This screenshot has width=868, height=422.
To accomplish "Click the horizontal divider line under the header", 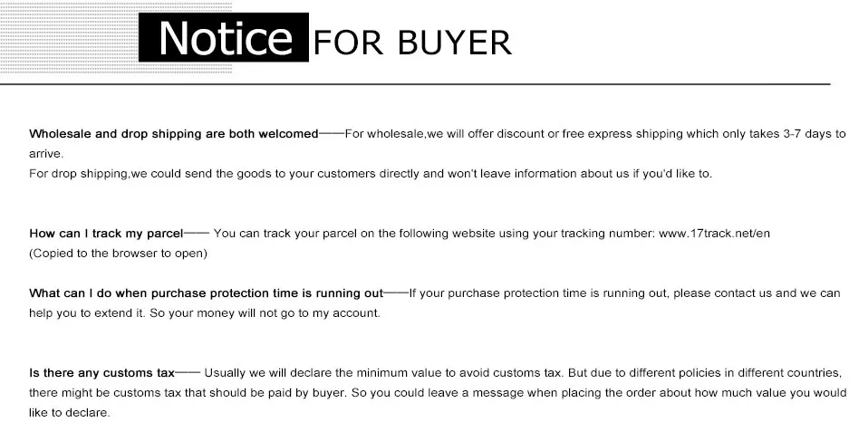I will 415,84.
